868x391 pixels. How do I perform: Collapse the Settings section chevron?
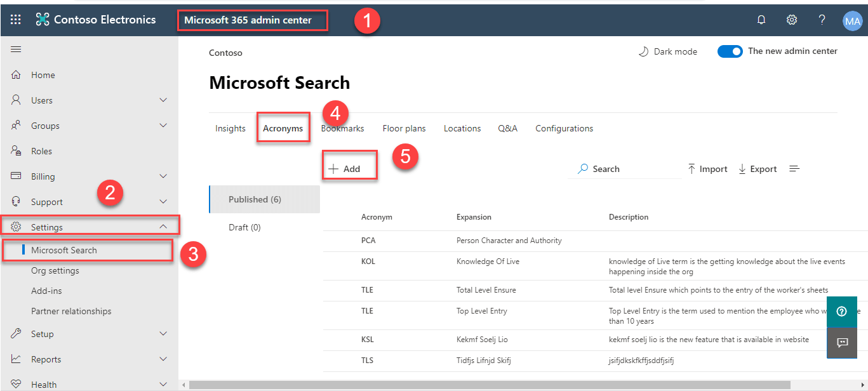pos(163,227)
